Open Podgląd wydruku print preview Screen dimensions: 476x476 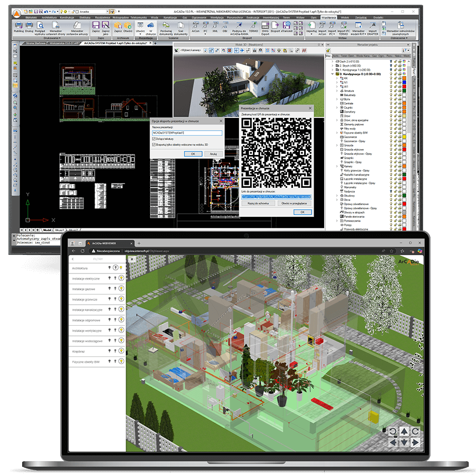[40, 25]
